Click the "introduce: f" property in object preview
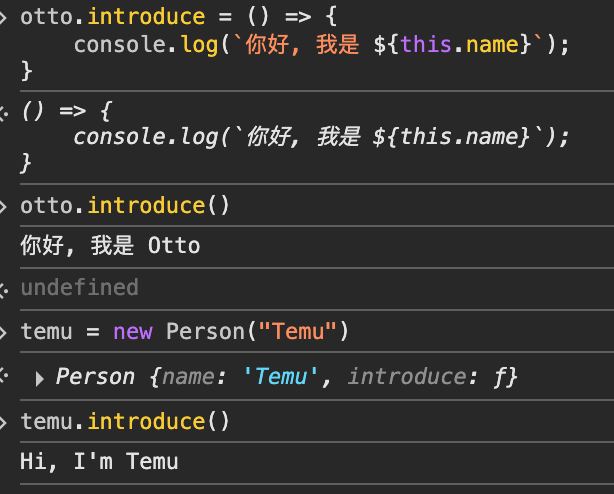The height and width of the screenshot is (494, 614). point(428,377)
